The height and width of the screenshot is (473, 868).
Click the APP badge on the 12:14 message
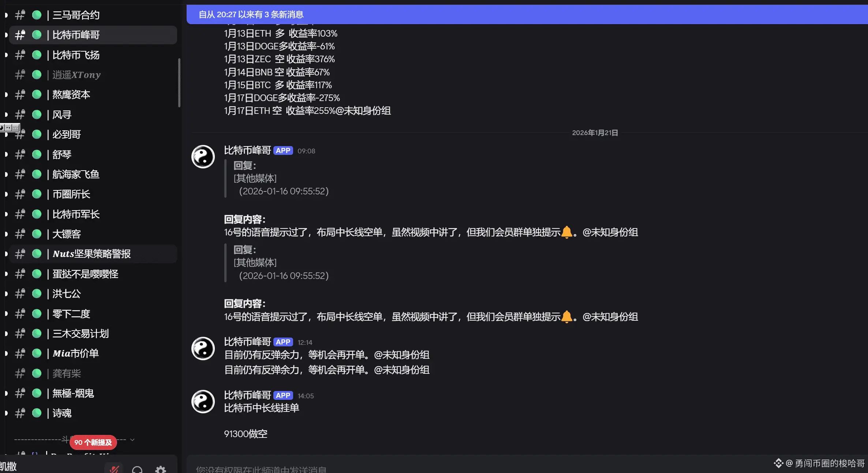click(x=283, y=342)
